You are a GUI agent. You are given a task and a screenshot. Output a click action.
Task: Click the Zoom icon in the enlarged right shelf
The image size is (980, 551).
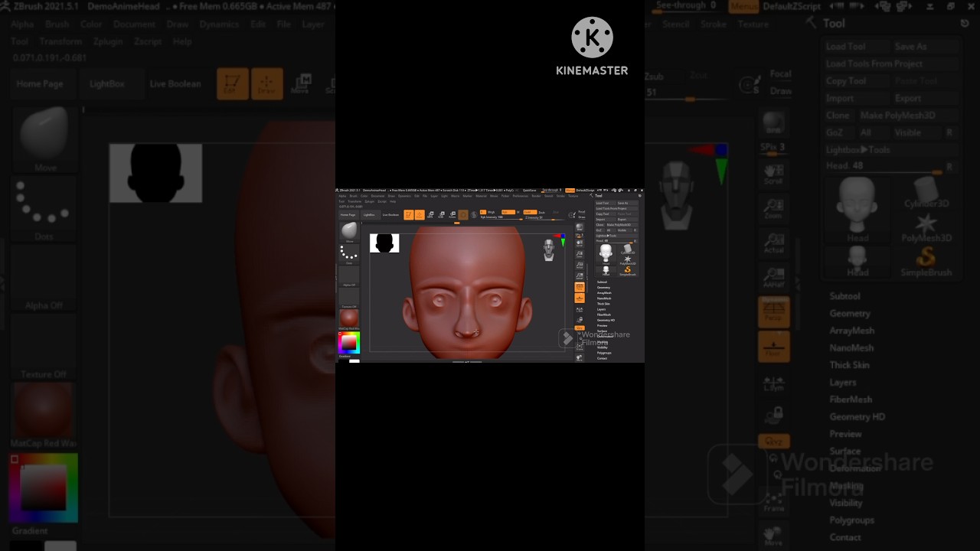(773, 207)
